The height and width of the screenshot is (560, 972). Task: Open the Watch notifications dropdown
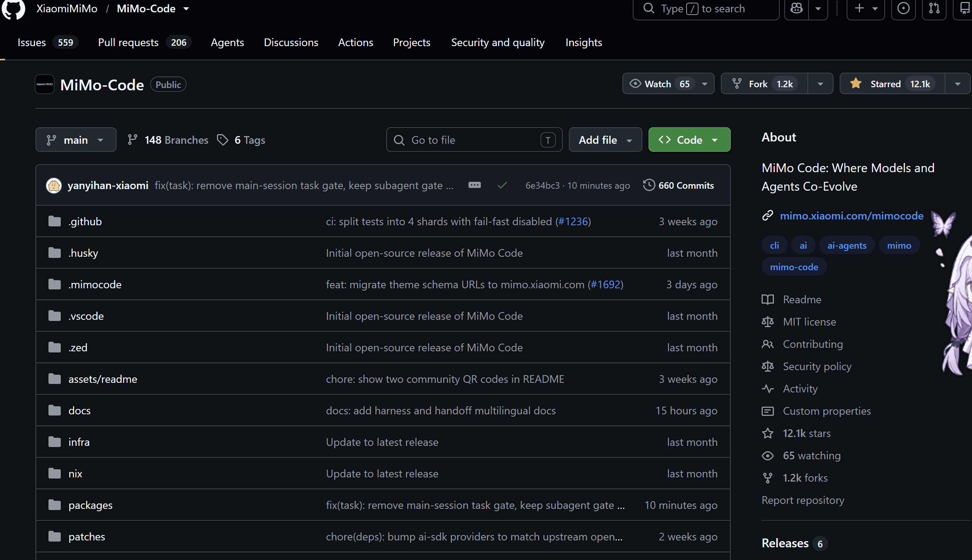[x=669, y=83]
